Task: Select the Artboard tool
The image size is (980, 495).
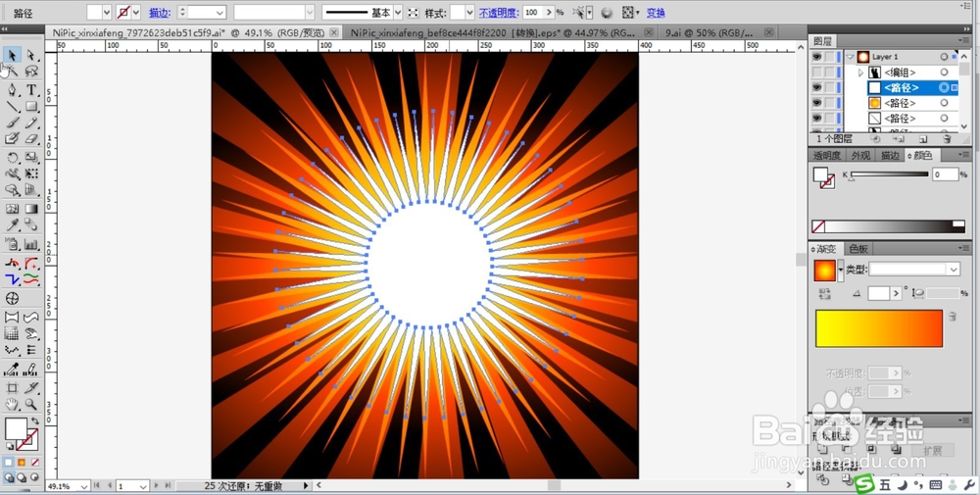Action: [x=12, y=387]
